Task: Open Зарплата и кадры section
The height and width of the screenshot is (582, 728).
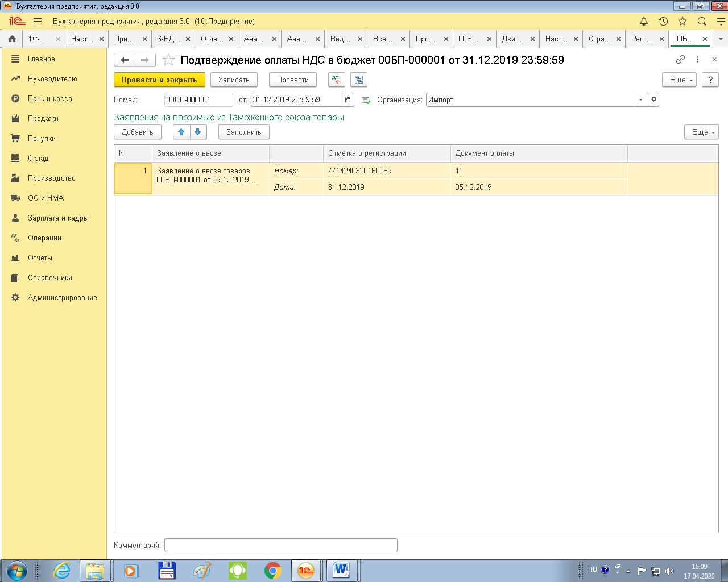Action: click(x=58, y=218)
